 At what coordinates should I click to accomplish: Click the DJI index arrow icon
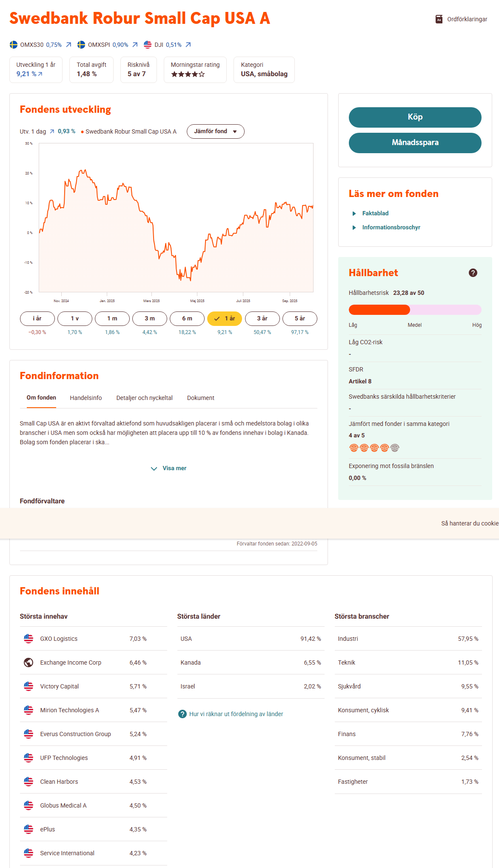188,45
